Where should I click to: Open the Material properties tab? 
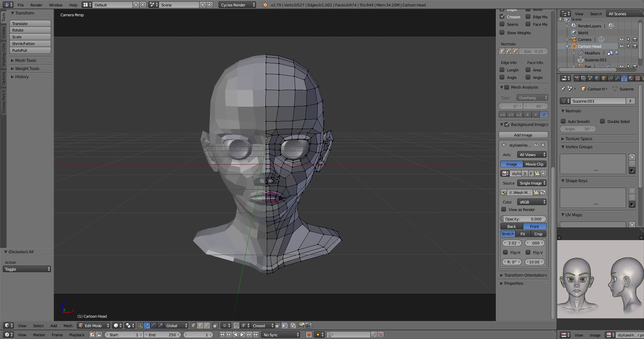coord(631,78)
